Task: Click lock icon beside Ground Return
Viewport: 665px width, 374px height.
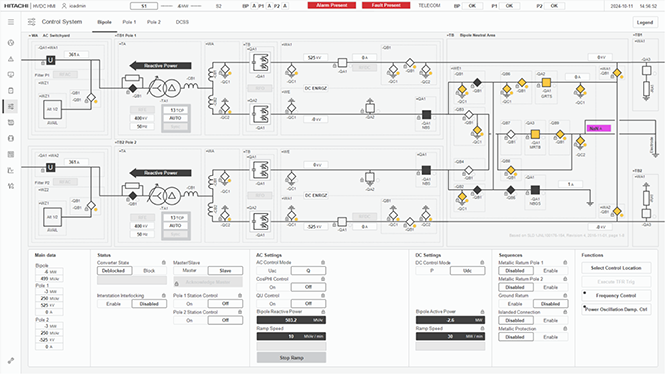Action: click(565, 296)
